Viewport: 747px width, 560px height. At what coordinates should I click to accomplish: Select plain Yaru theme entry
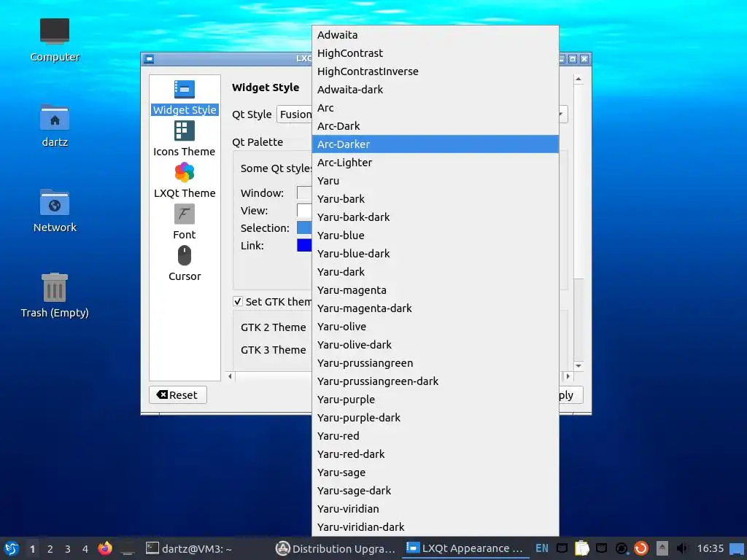[x=435, y=181]
